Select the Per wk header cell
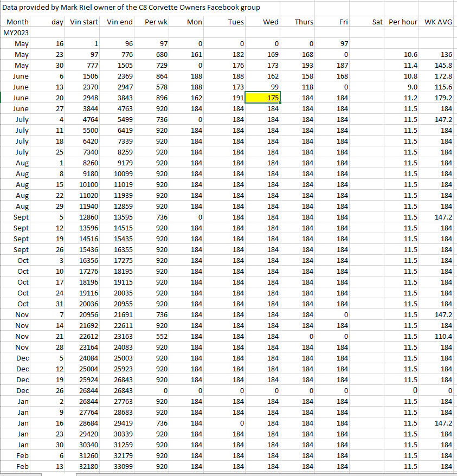The image size is (457, 476). click(x=156, y=22)
